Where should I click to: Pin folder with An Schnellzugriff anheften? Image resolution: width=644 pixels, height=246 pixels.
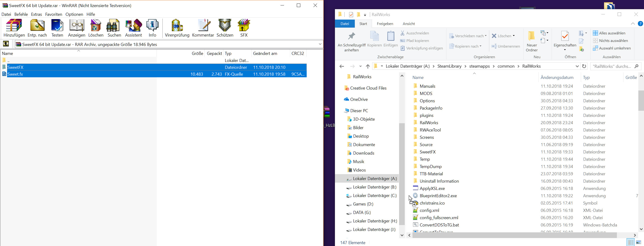coord(351,42)
